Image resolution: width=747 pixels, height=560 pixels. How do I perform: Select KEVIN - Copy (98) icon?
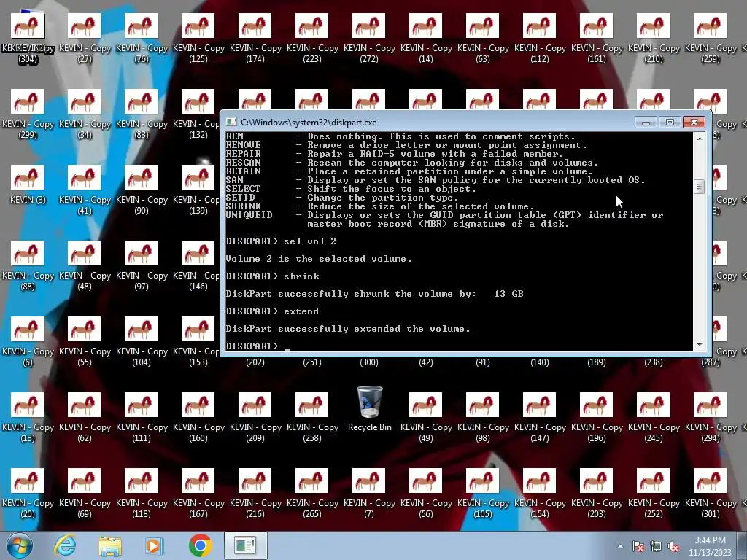[x=483, y=417]
